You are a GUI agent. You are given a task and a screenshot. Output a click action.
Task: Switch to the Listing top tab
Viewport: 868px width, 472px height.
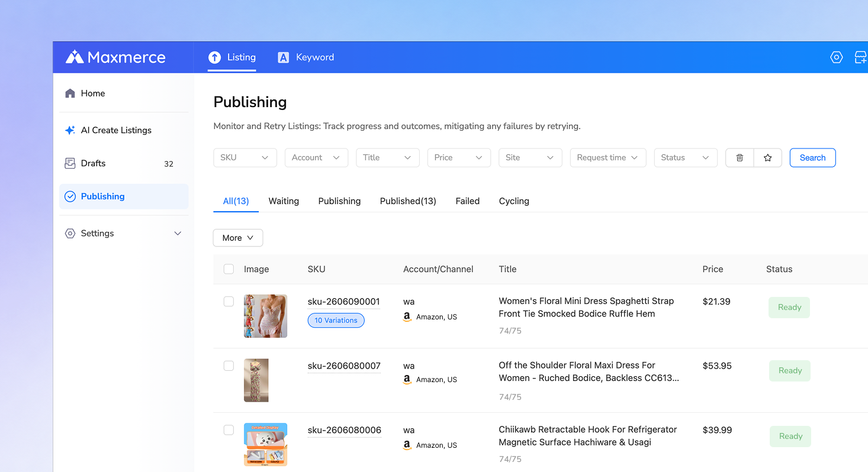tap(232, 57)
